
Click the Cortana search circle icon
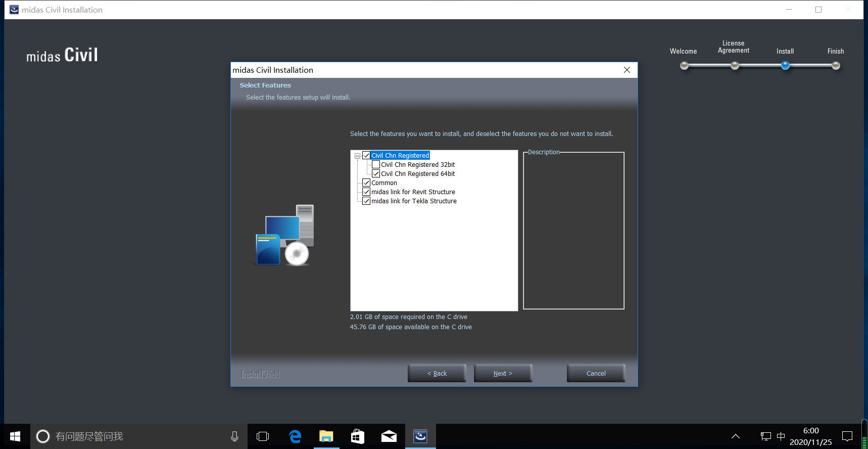point(43,436)
